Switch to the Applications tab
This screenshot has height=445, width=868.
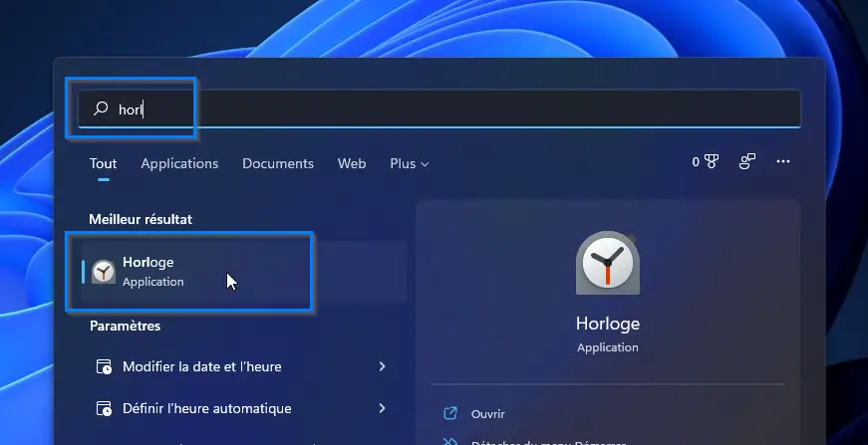pos(179,163)
